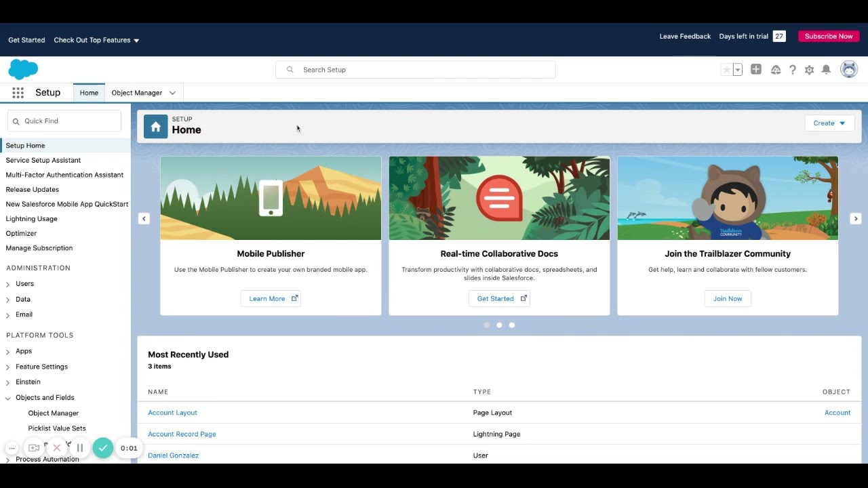Open New Salesforce Mobile App QuickStart
Image resolution: width=868 pixels, height=488 pixels.
click(67, 204)
